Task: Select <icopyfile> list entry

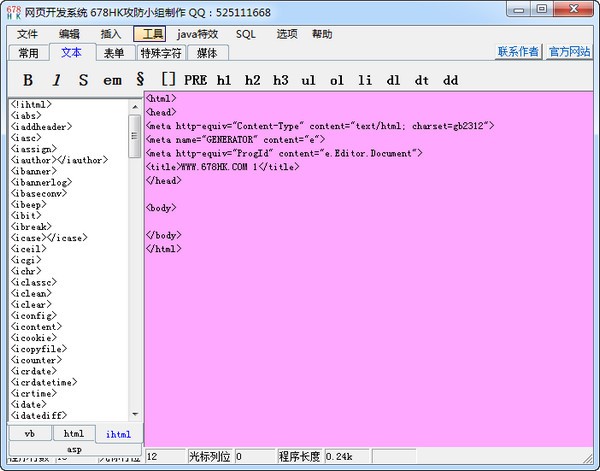Action: pos(39,349)
